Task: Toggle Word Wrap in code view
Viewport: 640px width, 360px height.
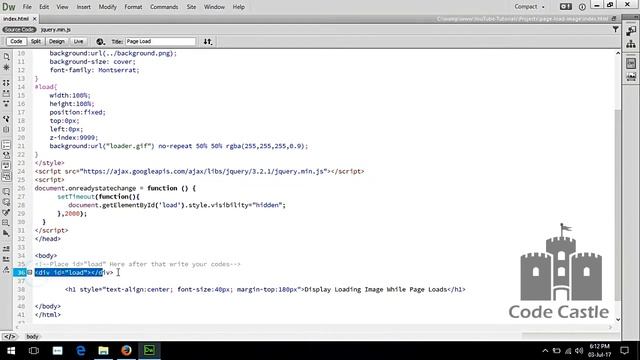Action: pyautogui.click(x=6, y=166)
